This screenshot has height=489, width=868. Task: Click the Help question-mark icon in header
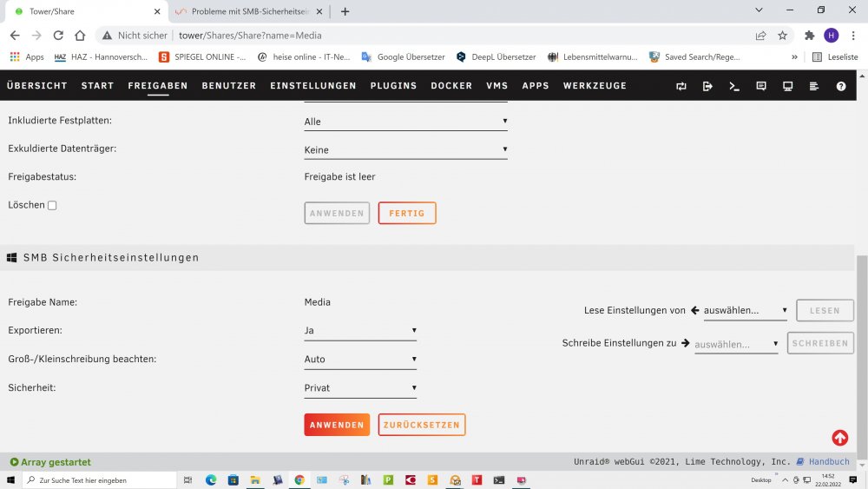841,86
